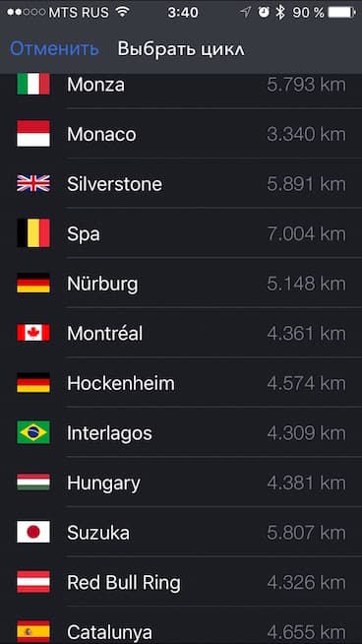362x644 pixels.
Task: Tap the Bluetooth icon in status bar
Action: [280, 13]
